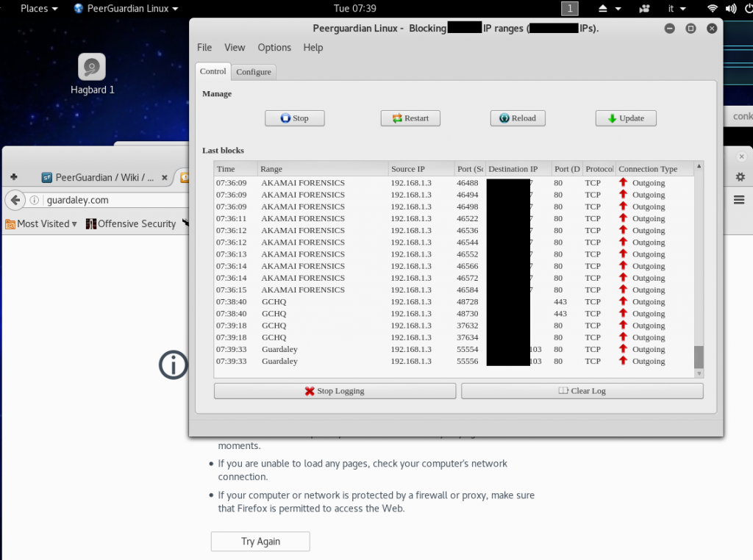Select the AKAMAI FORENSICS row with port 46488
This screenshot has width=753, height=560.
(x=454, y=183)
